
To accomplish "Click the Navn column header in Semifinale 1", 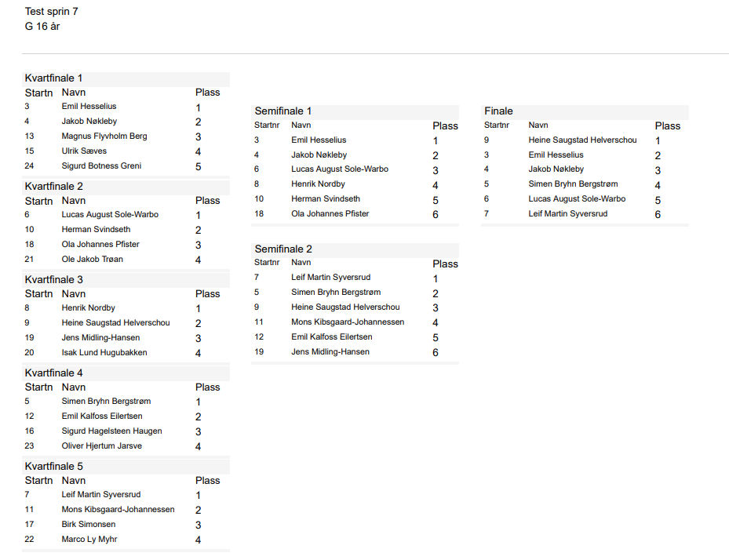I will pyautogui.click(x=301, y=125).
